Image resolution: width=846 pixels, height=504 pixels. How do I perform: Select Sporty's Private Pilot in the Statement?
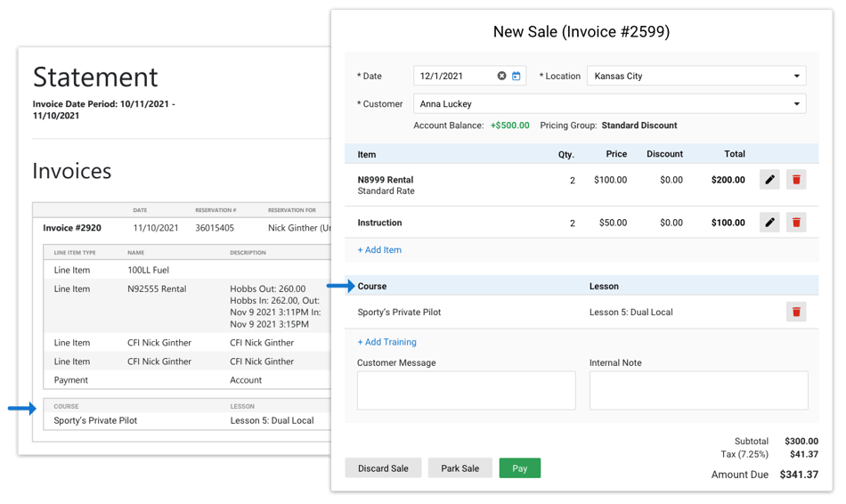point(95,420)
